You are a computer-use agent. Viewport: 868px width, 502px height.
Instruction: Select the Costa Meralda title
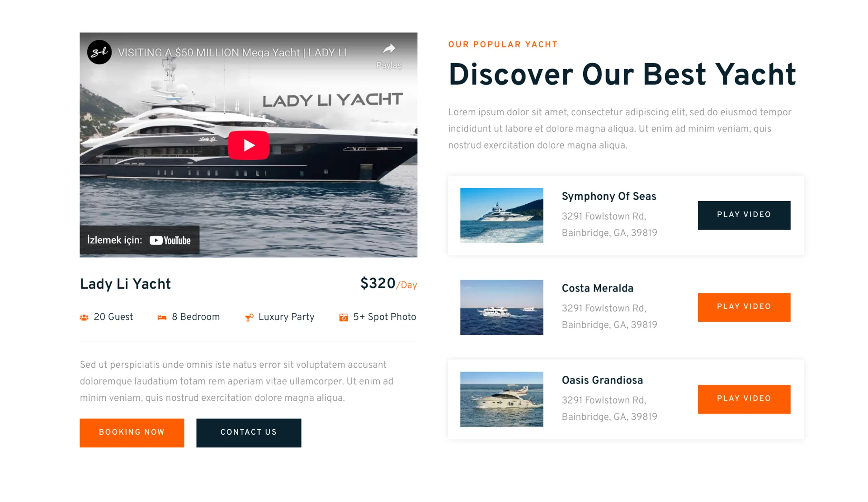598,288
